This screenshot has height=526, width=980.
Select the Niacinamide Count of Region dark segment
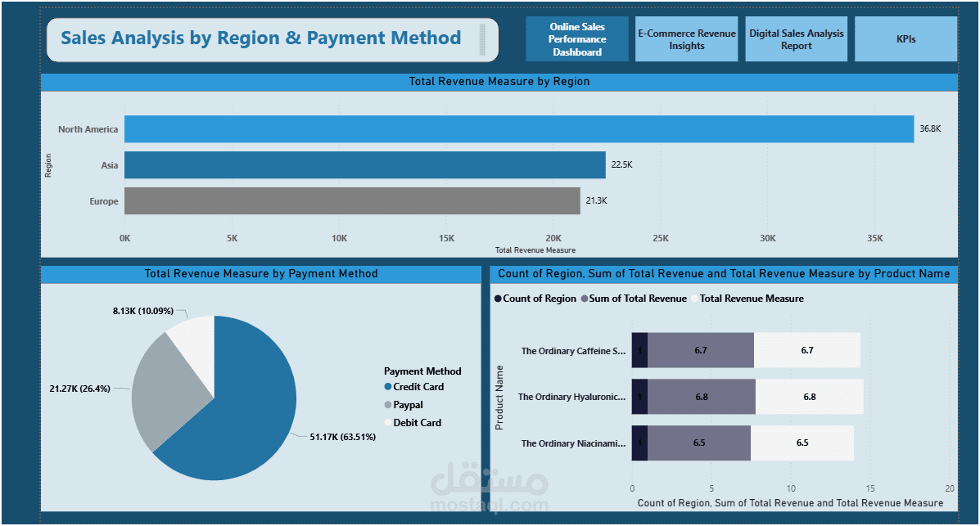639,443
